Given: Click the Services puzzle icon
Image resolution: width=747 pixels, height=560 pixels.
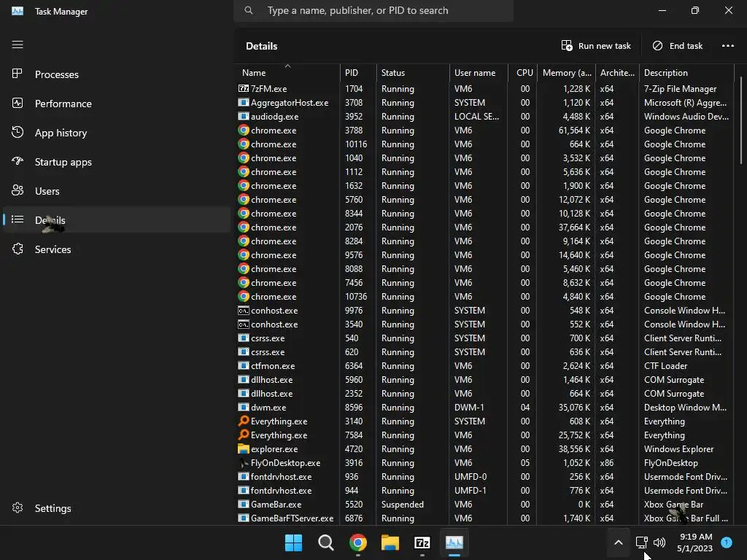Looking at the screenshot, I should tap(18, 249).
